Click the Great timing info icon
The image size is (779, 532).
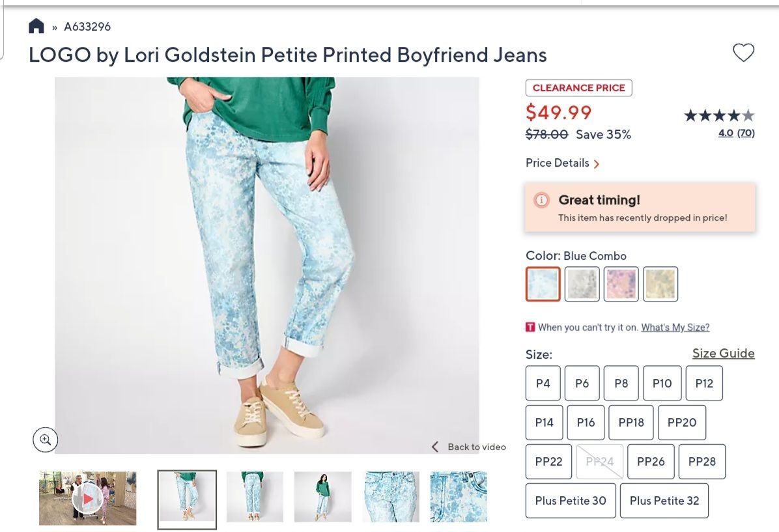click(x=542, y=200)
